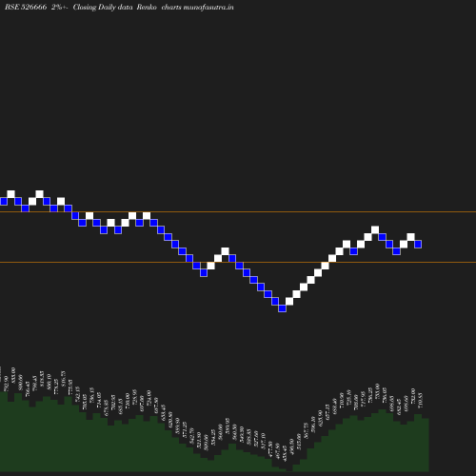The height and width of the screenshot is (476, 476).
Task: Click the '515.00' price label
Action: [299, 442]
